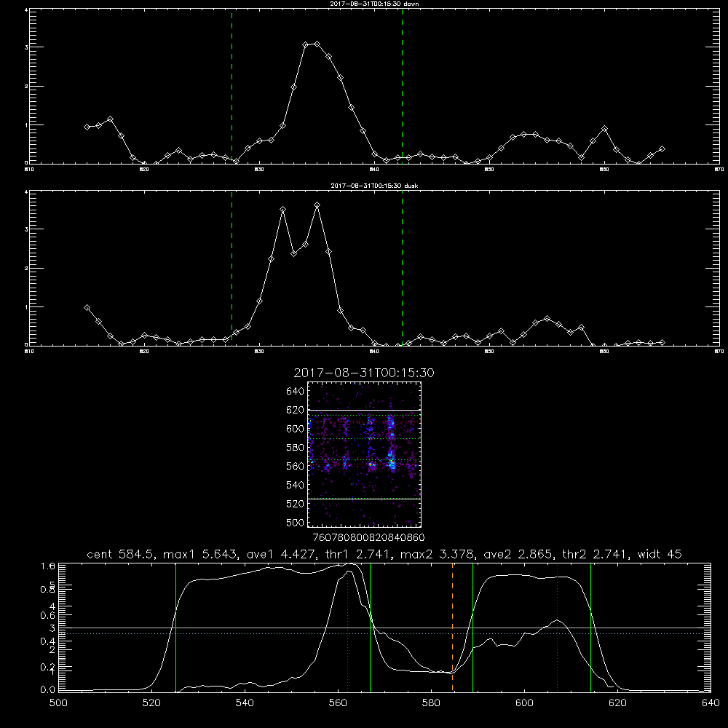728x728 pixels.
Task: Select the green vertical line at 525 in bottom plot
Action: (175, 627)
